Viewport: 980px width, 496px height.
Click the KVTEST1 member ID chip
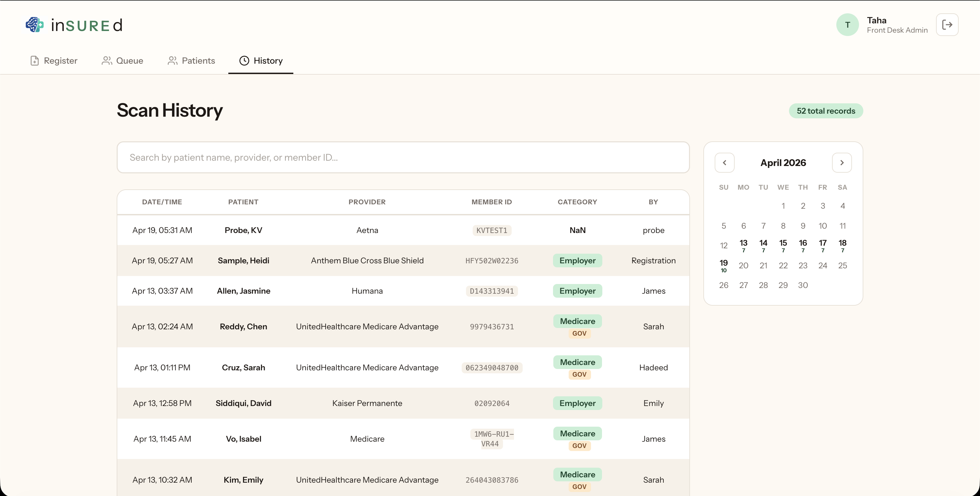pyautogui.click(x=492, y=231)
